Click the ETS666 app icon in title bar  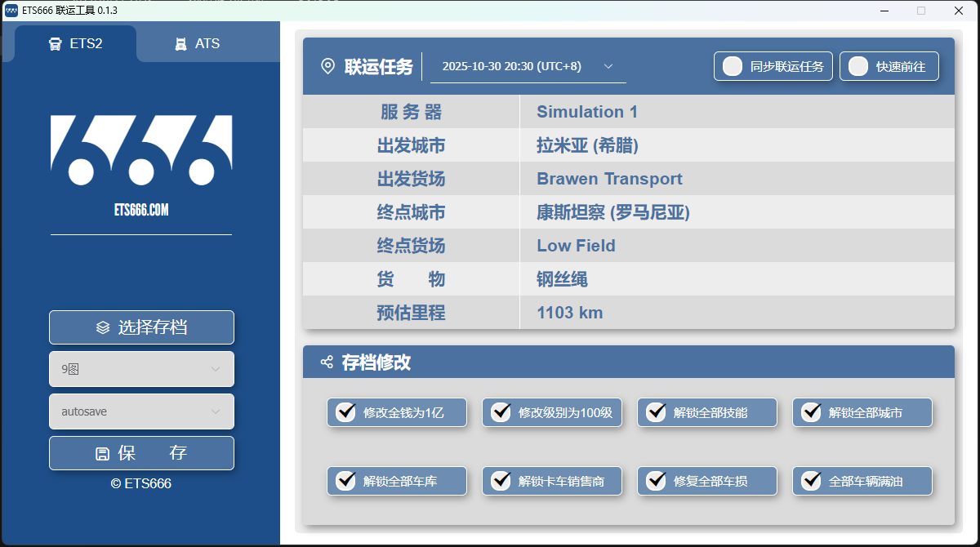tap(11, 11)
